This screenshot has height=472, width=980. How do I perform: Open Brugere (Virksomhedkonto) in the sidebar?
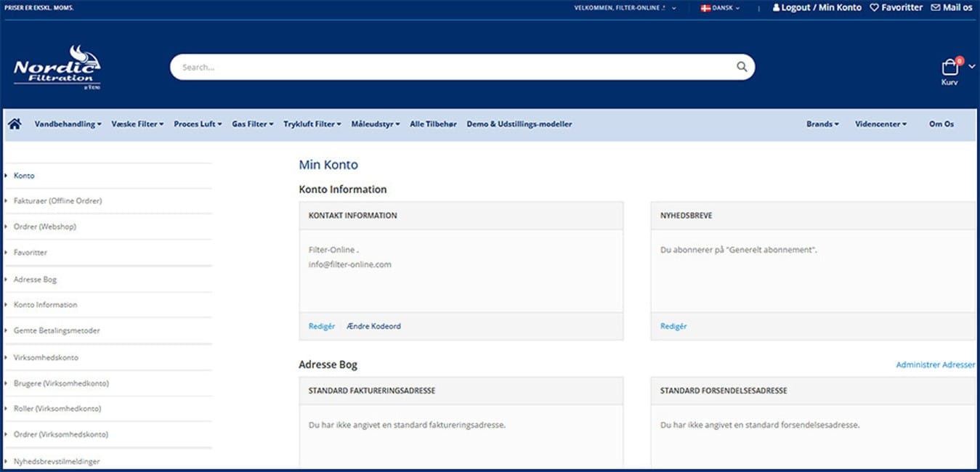(x=61, y=383)
